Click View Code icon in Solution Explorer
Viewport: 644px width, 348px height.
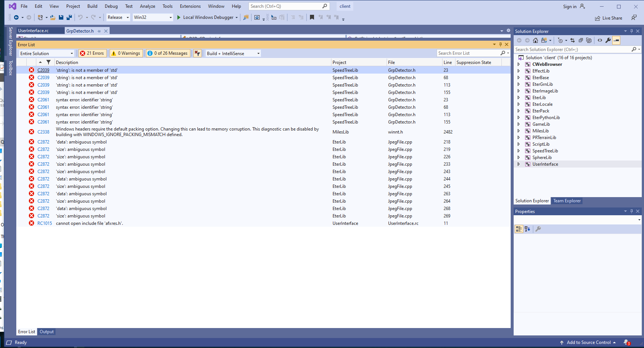(x=600, y=40)
